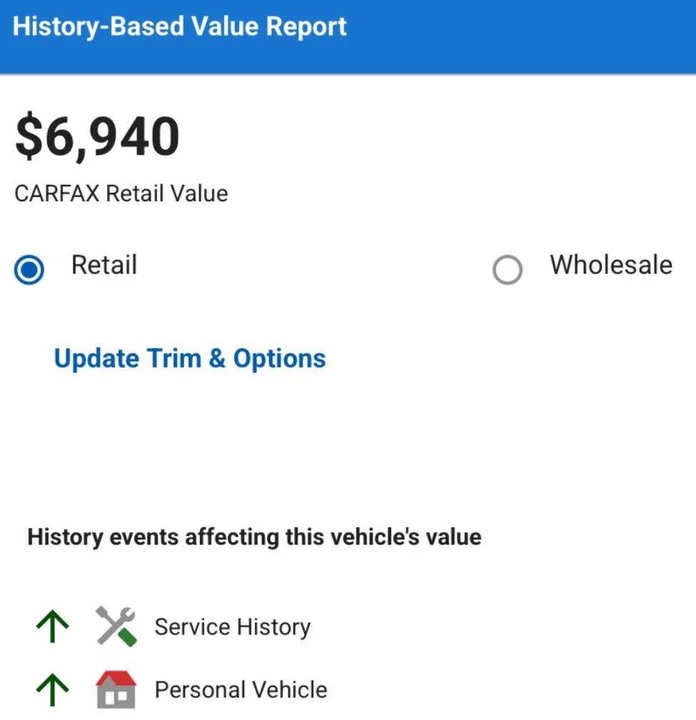This screenshot has width=696, height=720.
Task: Click the green up arrow beside Service History
Action: (52, 626)
